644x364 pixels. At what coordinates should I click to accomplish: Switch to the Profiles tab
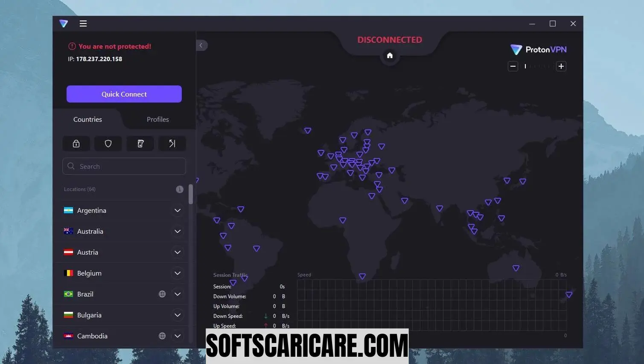(x=158, y=119)
